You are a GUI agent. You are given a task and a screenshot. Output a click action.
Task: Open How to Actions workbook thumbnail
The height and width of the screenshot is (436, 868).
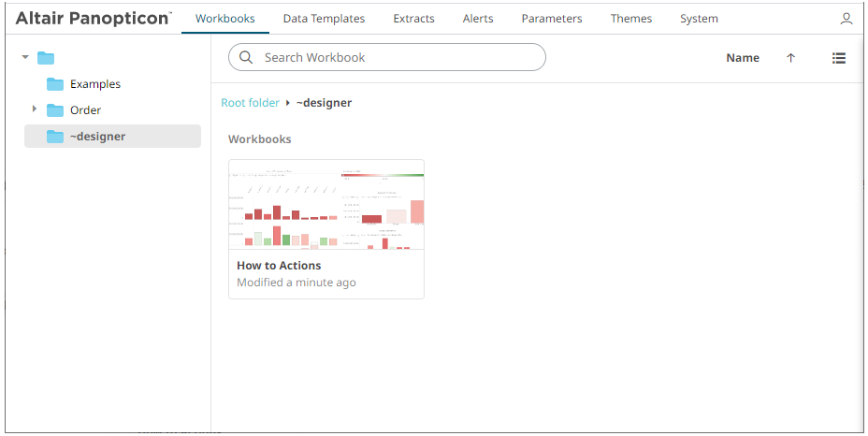click(x=325, y=205)
